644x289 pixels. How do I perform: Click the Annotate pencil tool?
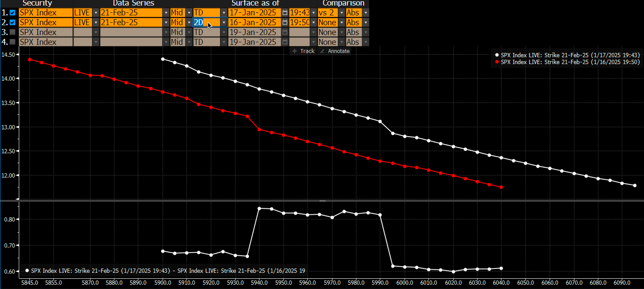click(335, 51)
